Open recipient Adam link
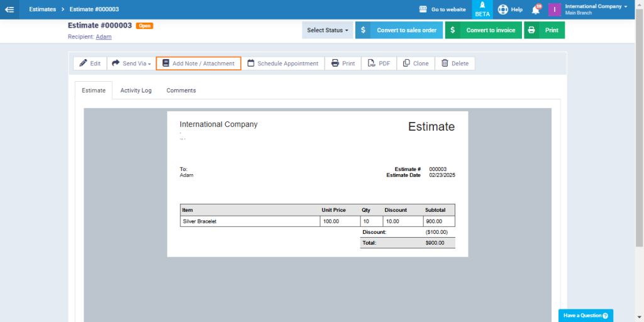 click(x=104, y=36)
